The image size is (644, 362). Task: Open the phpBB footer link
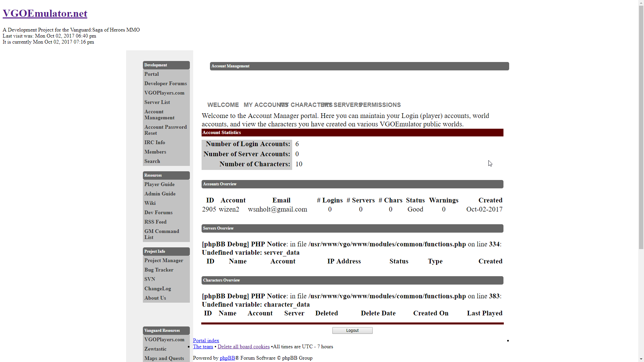227,358
